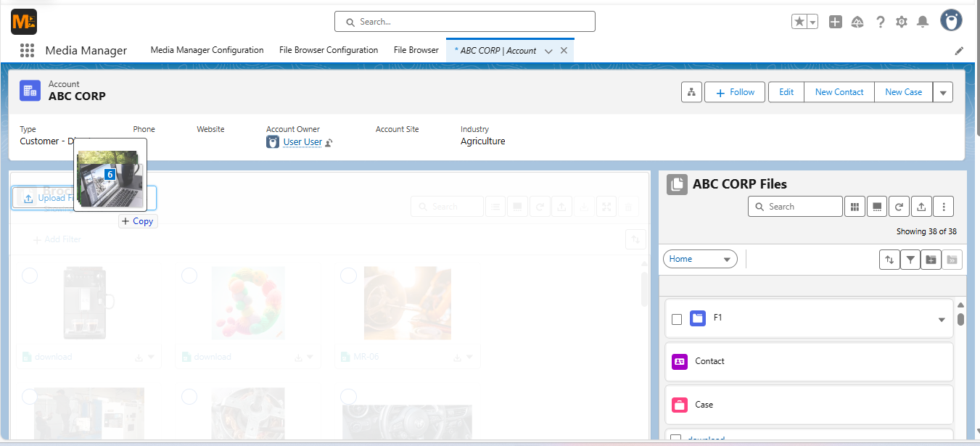Open the Salesforce Setup gear icon

pyautogui.click(x=901, y=22)
